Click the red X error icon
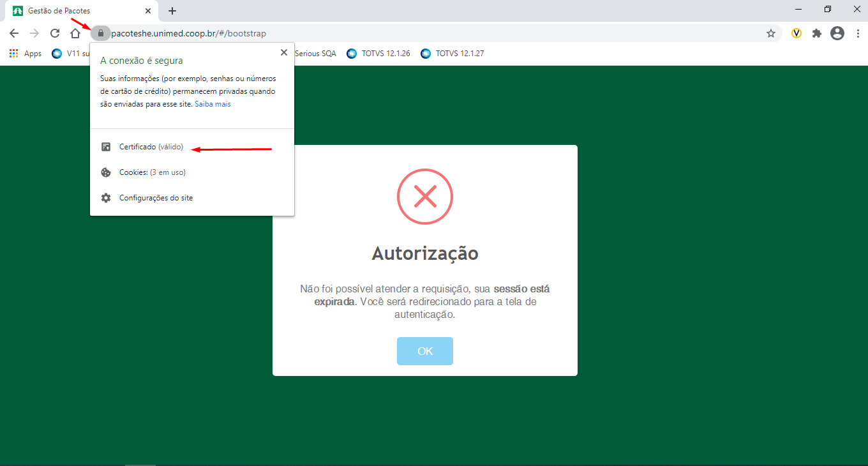868x466 pixels. (x=425, y=196)
